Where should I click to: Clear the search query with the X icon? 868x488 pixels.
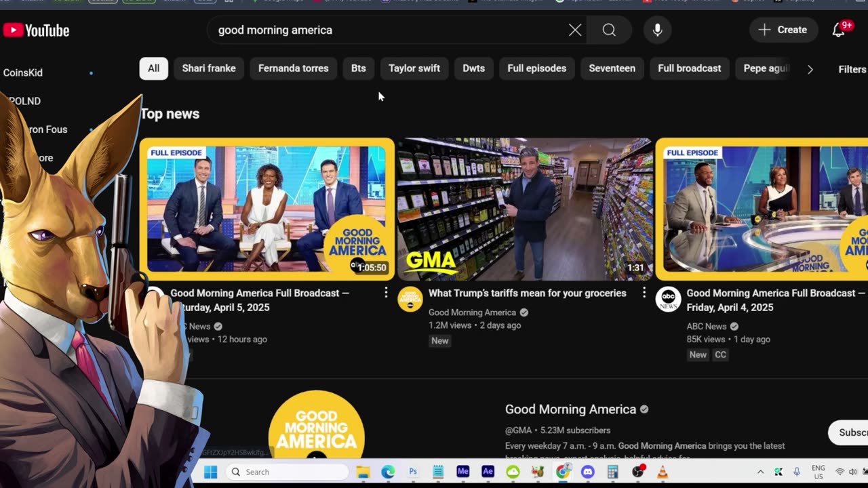pos(575,30)
